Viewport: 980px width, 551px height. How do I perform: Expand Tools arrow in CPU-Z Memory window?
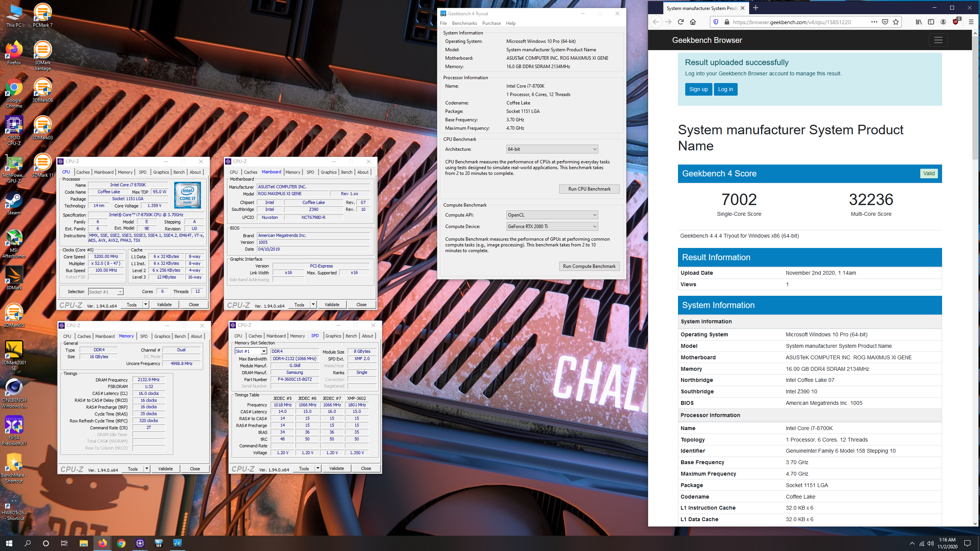[147, 469]
